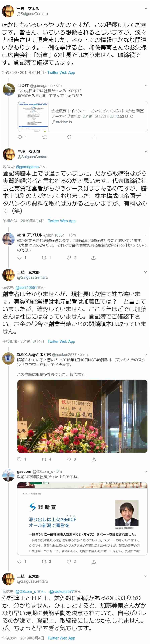This screenshot has width=150, height=644.
Task: Open more-options chevron on gascom's tweet
Action: (145, 472)
